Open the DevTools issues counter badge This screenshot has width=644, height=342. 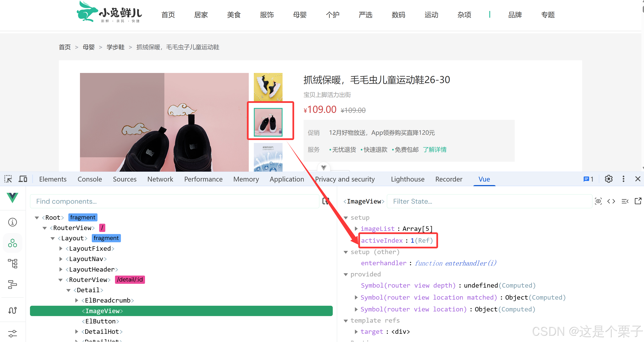(588, 179)
